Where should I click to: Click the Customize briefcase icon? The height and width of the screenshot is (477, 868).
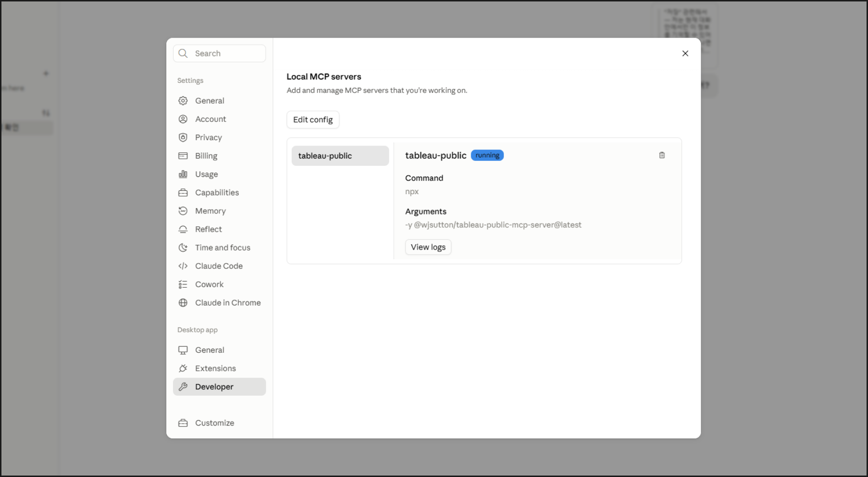click(183, 423)
